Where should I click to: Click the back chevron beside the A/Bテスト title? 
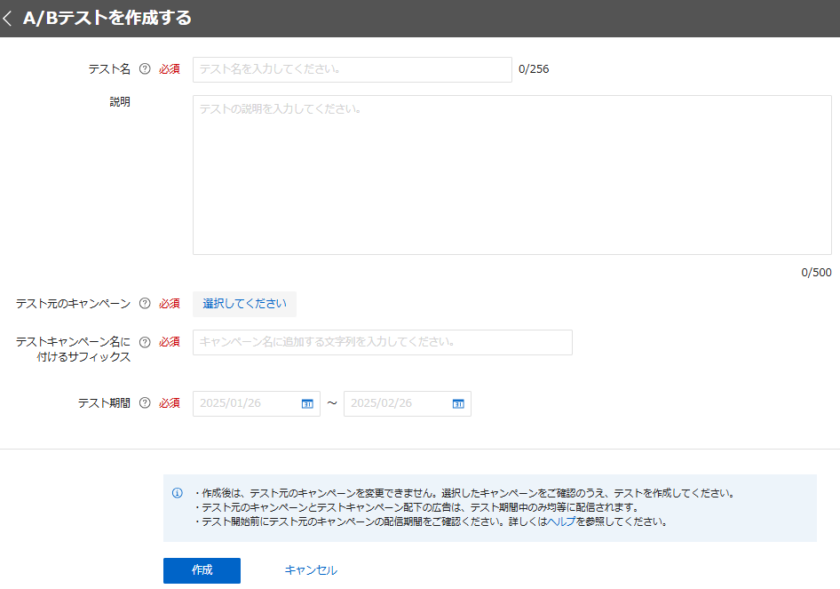(9, 18)
